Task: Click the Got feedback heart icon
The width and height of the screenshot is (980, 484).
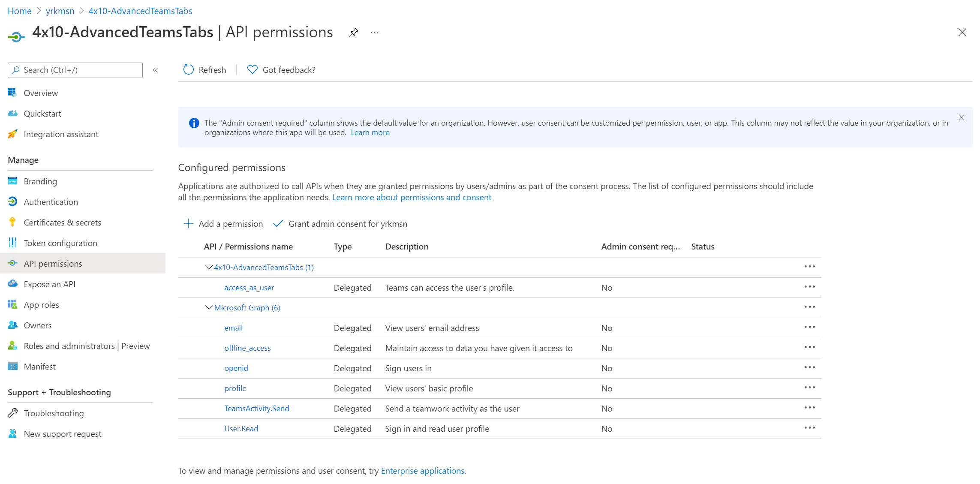Action: (253, 70)
